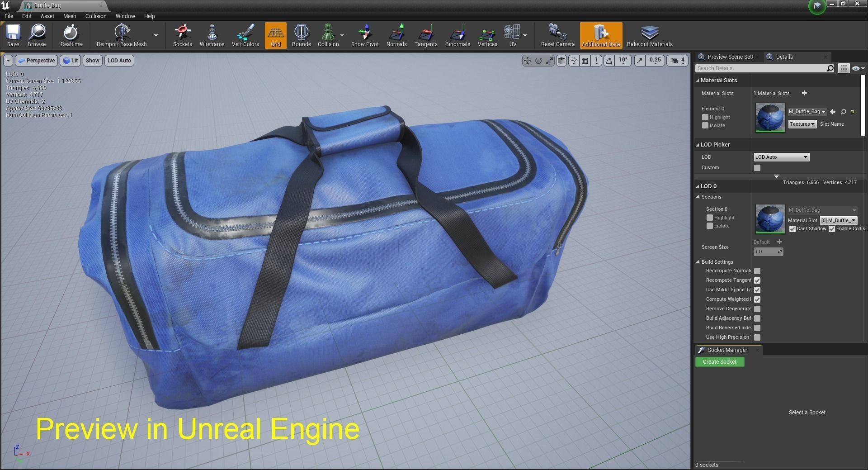Reimport the base mesh
This screenshot has width=868, height=470.
[x=122, y=35]
